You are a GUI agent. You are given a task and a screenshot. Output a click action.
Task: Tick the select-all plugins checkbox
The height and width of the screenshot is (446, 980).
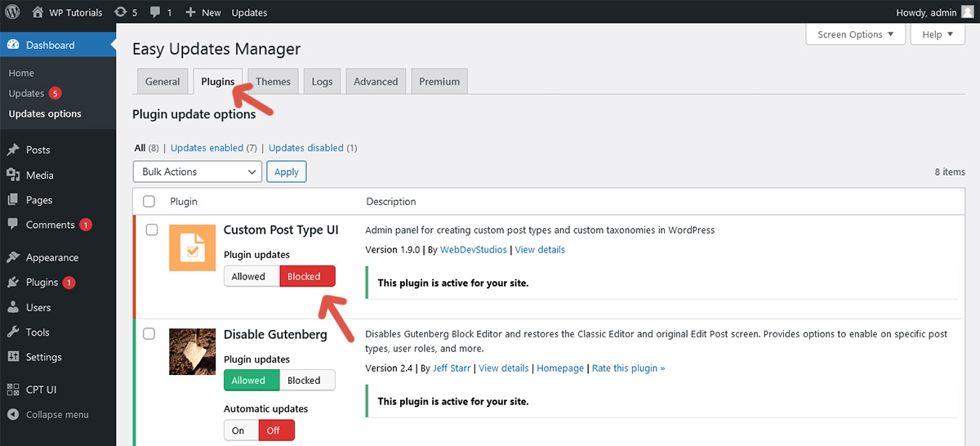(x=149, y=201)
